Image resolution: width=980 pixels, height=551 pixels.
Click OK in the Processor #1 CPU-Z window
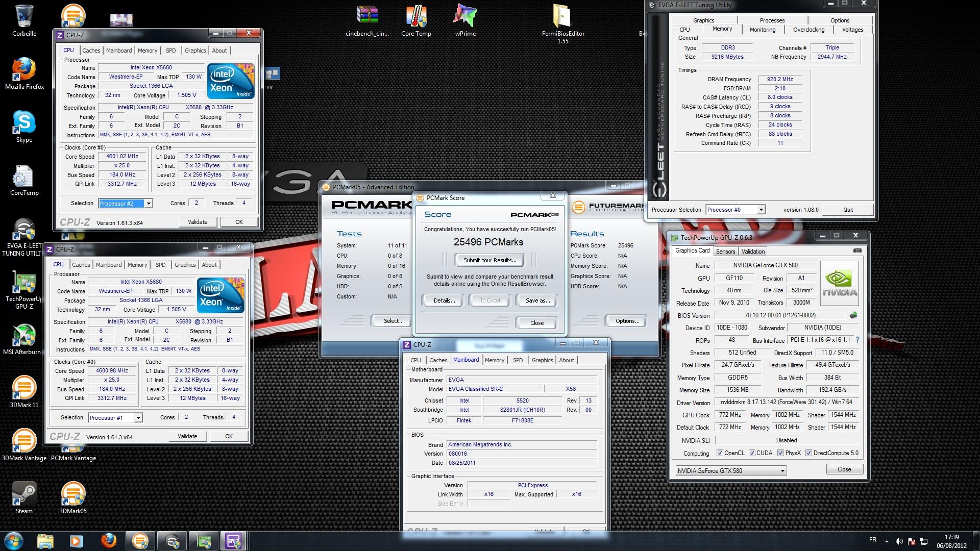point(229,436)
